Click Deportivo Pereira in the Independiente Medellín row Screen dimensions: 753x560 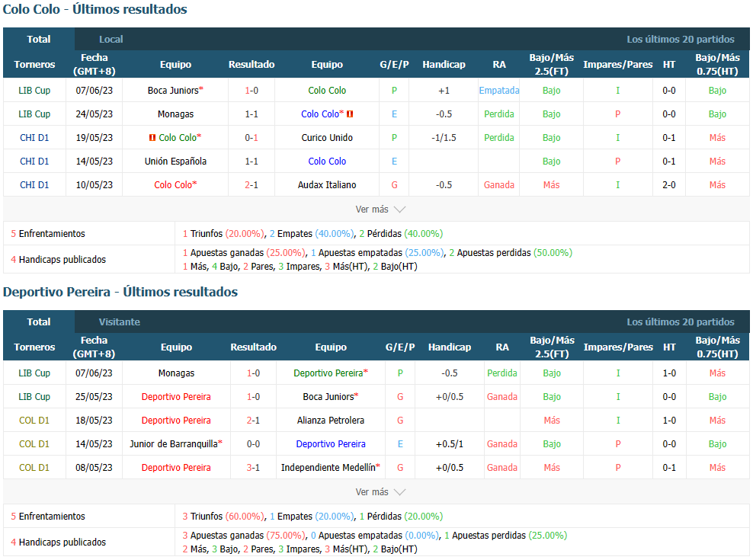pos(176,467)
